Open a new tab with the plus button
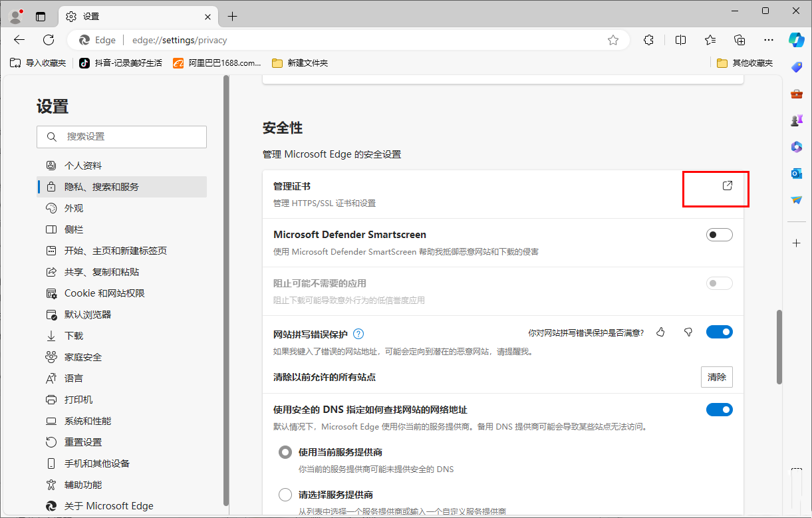Image resolution: width=812 pixels, height=518 pixels. [232, 17]
